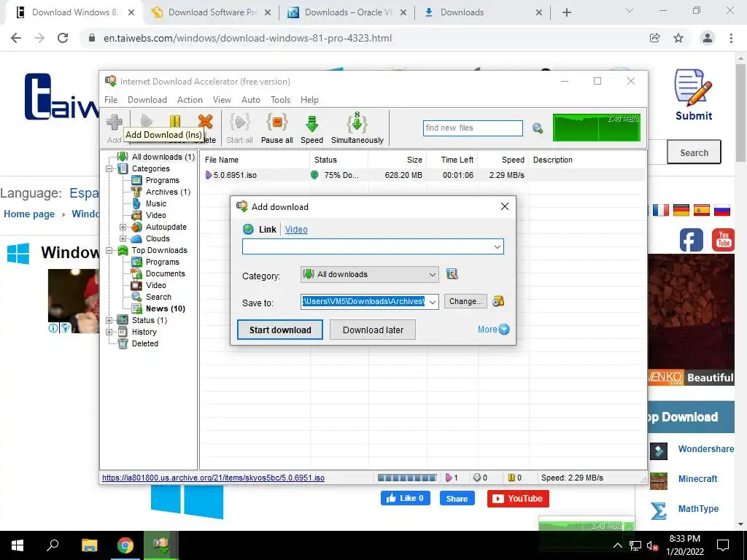The image size is (747, 560).
Task: Click the Download later button
Action: coord(373,330)
